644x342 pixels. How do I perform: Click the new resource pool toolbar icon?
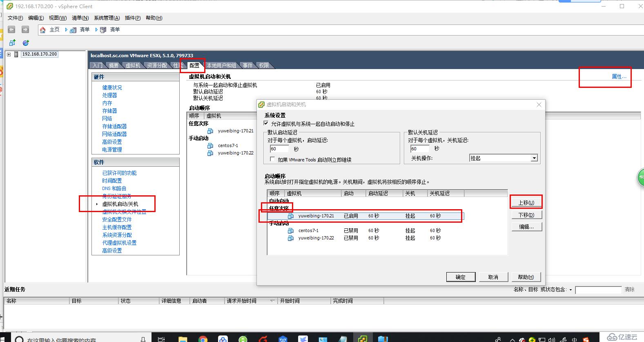[26, 42]
